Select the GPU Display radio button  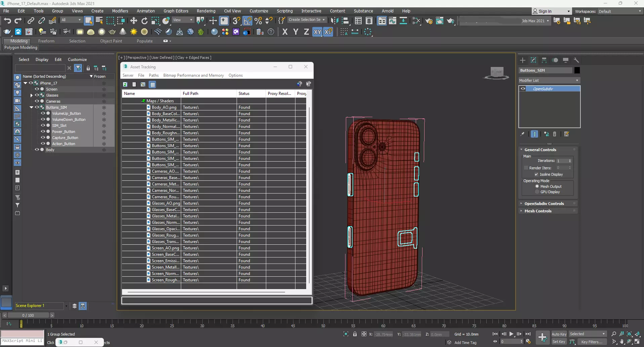pyautogui.click(x=537, y=192)
